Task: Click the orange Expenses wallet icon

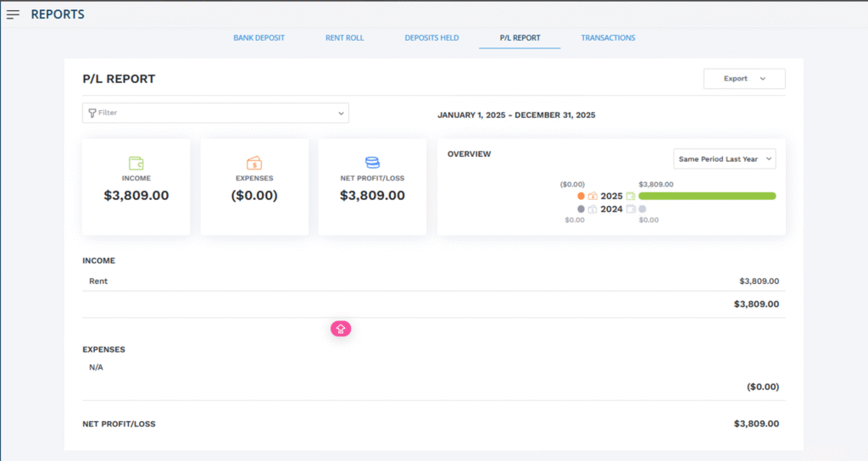Action: click(253, 163)
